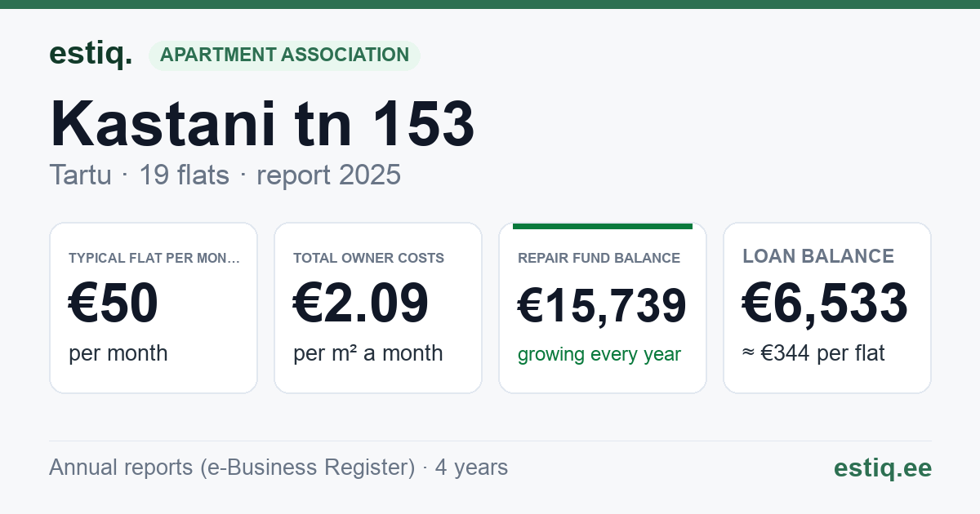Image resolution: width=980 pixels, height=514 pixels.
Task: Click the estiq. logo
Action: (91, 54)
